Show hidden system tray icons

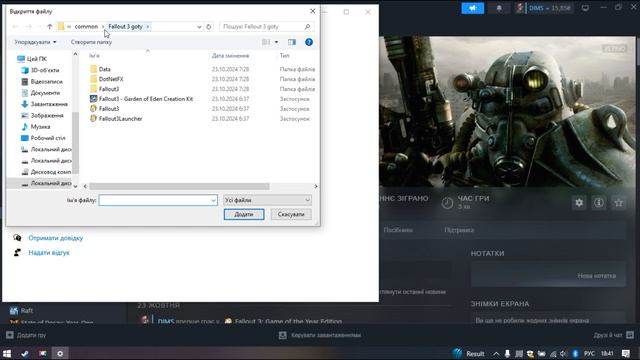click(496, 354)
